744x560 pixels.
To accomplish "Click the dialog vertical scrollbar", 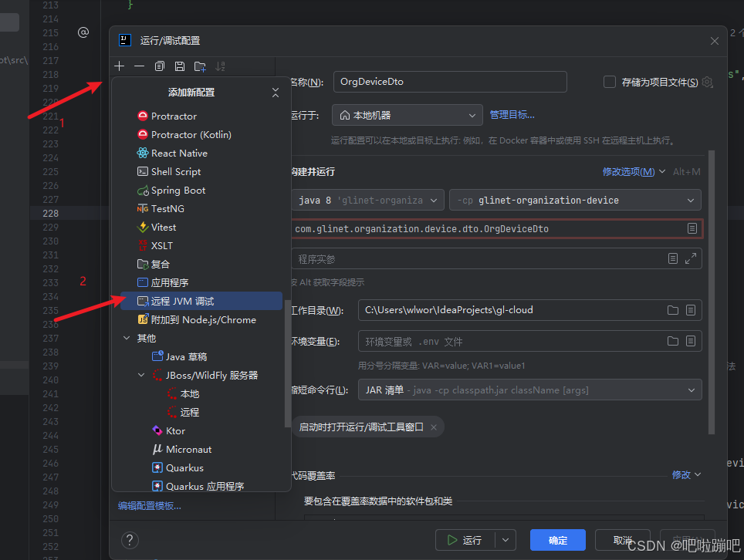I will point(712,292).
